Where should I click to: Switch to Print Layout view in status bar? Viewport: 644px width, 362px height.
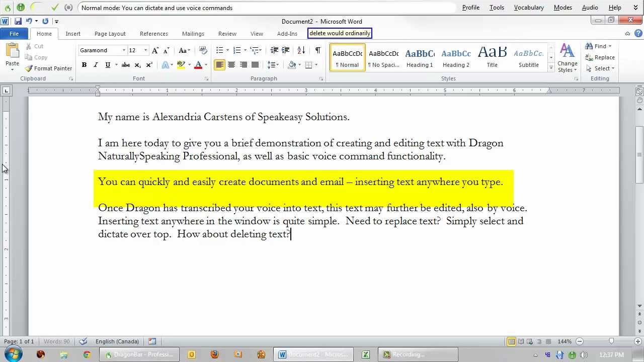[511, 341]
